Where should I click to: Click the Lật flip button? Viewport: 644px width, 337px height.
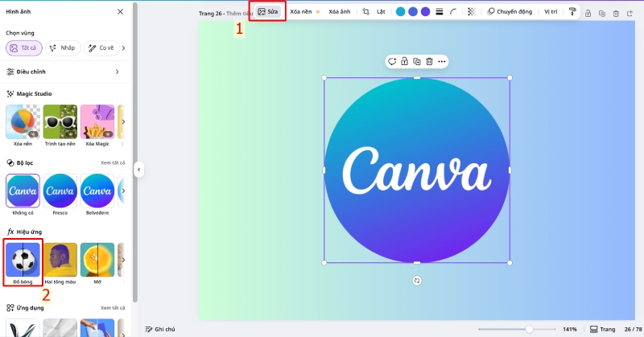point(381,11)
